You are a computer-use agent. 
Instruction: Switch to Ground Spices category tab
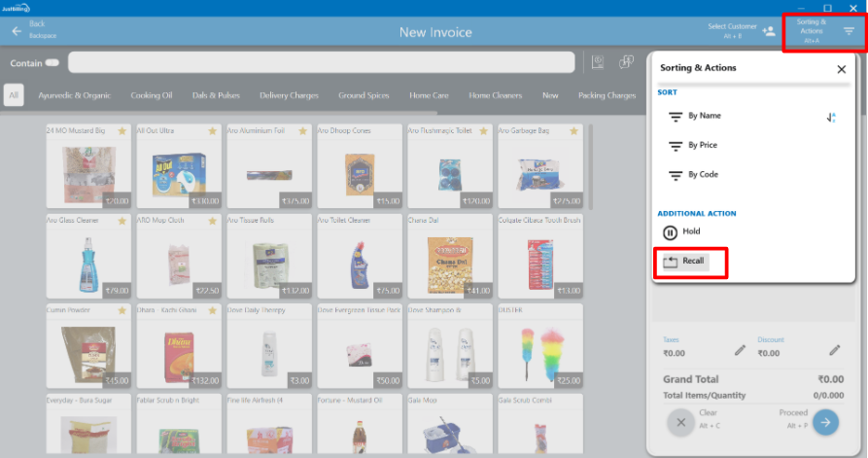365,95
